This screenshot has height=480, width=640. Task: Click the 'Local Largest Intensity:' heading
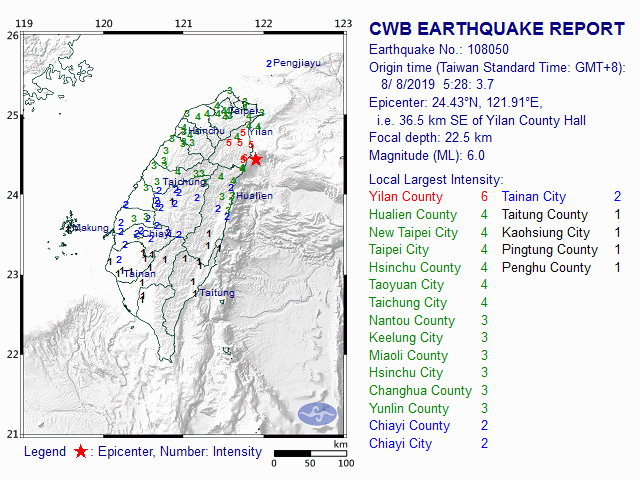tap(436, 180)
